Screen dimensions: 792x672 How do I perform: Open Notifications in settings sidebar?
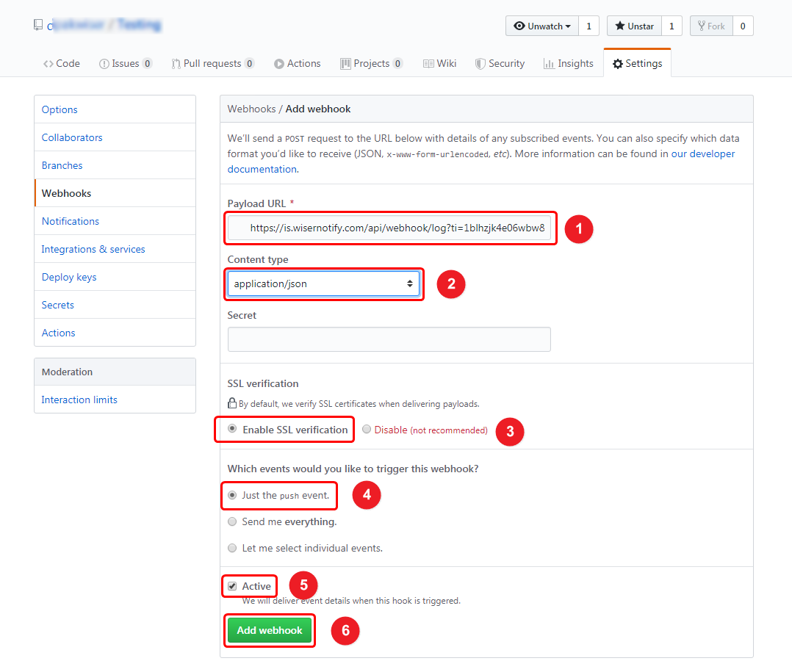115,221
